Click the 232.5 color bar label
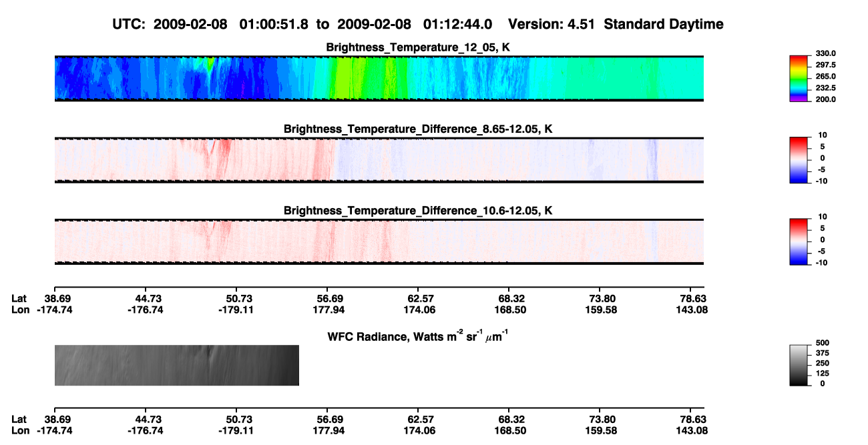The image size is (868, 445). pos(826,87)
